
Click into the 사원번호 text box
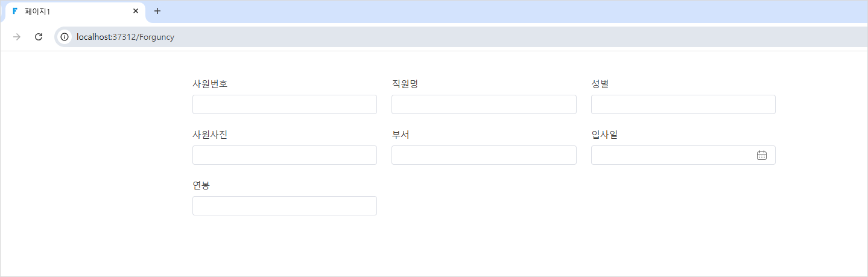[285, 104]
